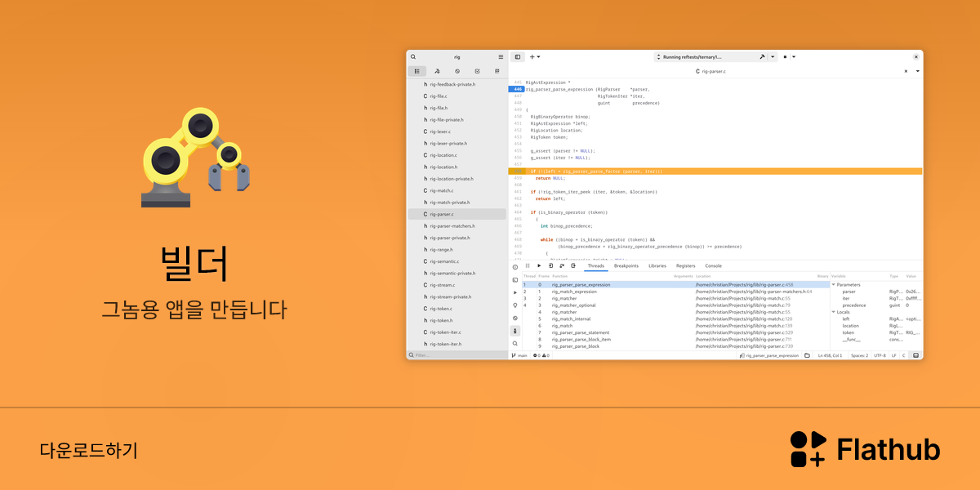Switch to the Console tab

tap(714, 265)
